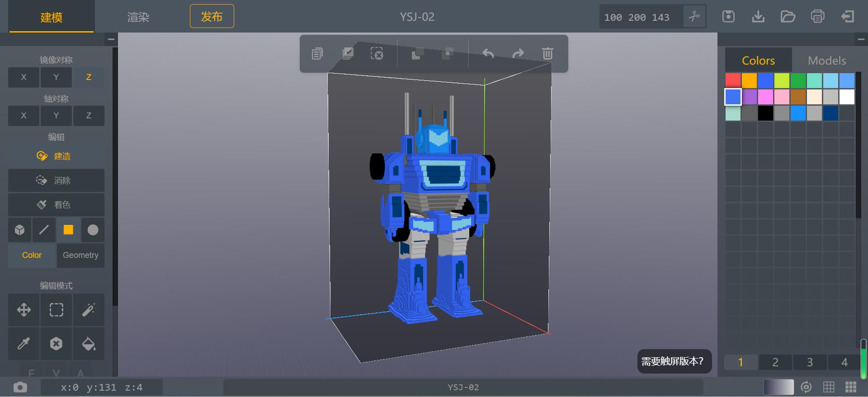Viewport: 868px width, 397px height.
Task: Toggle Y under 轴对称 axis symmetry
Action: point(56,116)
